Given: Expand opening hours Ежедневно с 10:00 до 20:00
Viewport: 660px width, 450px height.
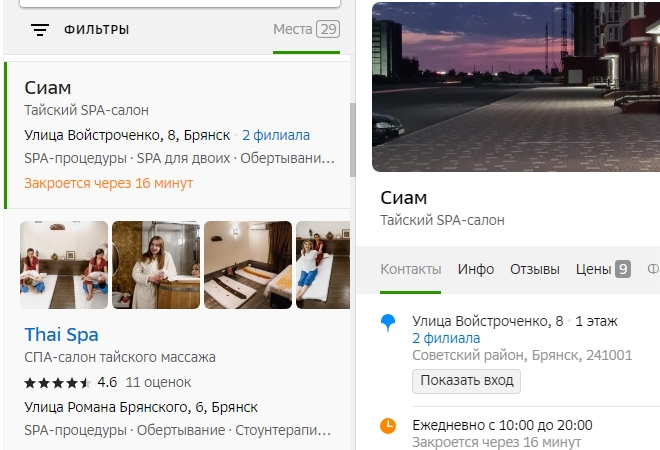Looking at the screenshot, I should 502,425.
